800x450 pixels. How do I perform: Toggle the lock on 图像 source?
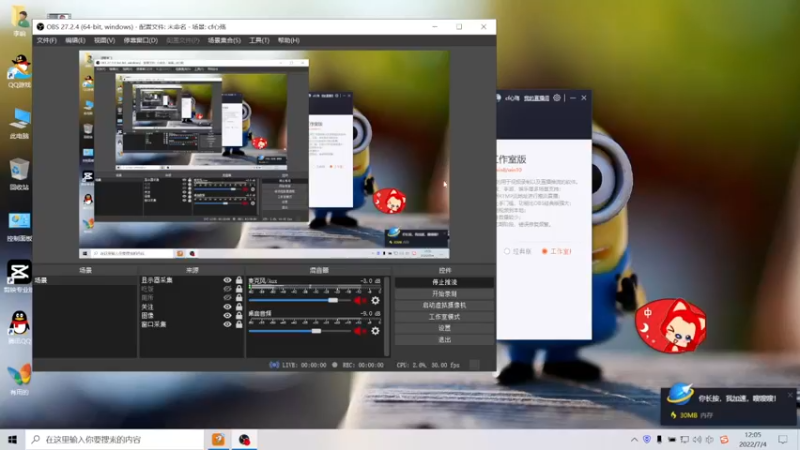tap(239, 315)
